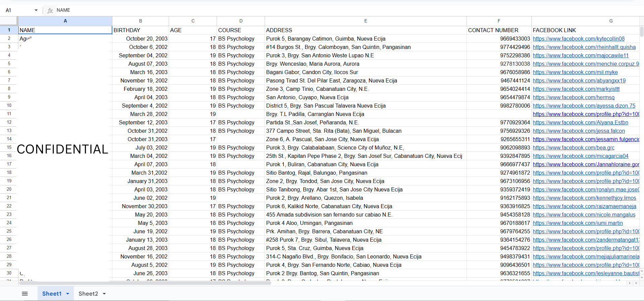The image size is (644, 301).
Task: Click the formula bar containing NAME
Action: (x=348, y=10)
